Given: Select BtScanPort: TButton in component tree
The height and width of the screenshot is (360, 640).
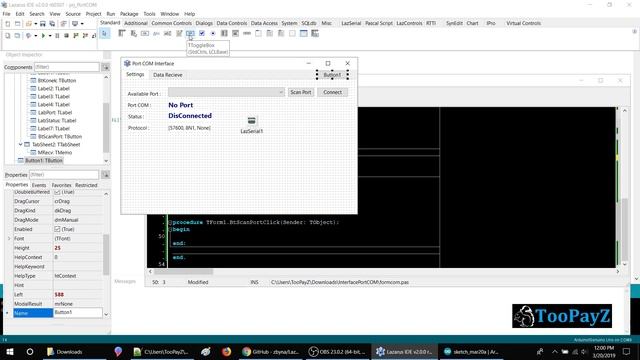Looking at the screenshot, I should (x=60, y=136).
